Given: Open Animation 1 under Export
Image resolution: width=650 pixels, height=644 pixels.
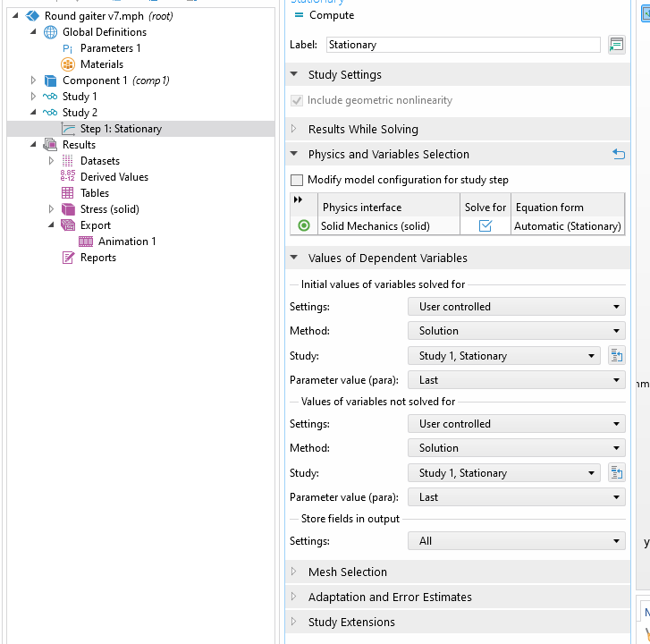Looking at the screenshot, I should (126, 241).
